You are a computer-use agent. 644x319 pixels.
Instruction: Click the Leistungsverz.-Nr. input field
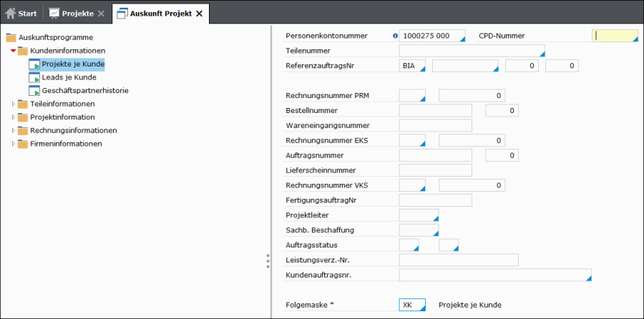pos(459,260)
